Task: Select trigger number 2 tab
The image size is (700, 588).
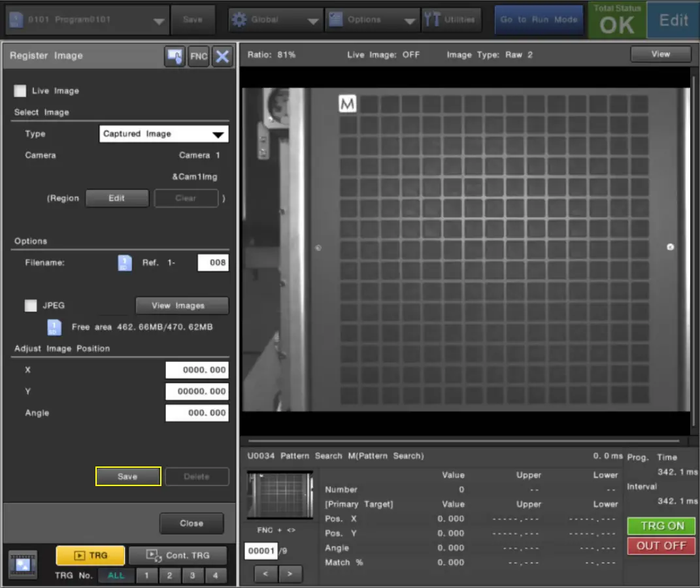Action: [x=169, y=576]
